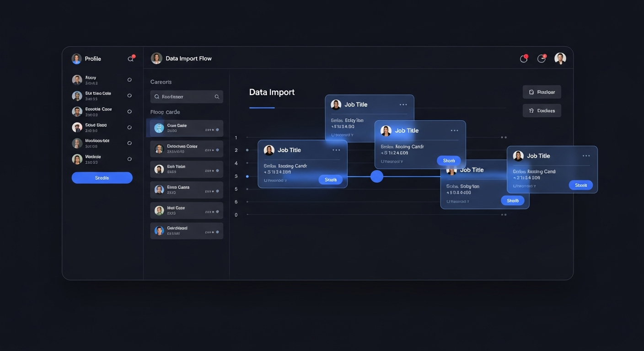The width and height of the screenshot is (644, 351).
Task: Select the radio circle for first sidebar contact
Action: [x=129, y=80]
